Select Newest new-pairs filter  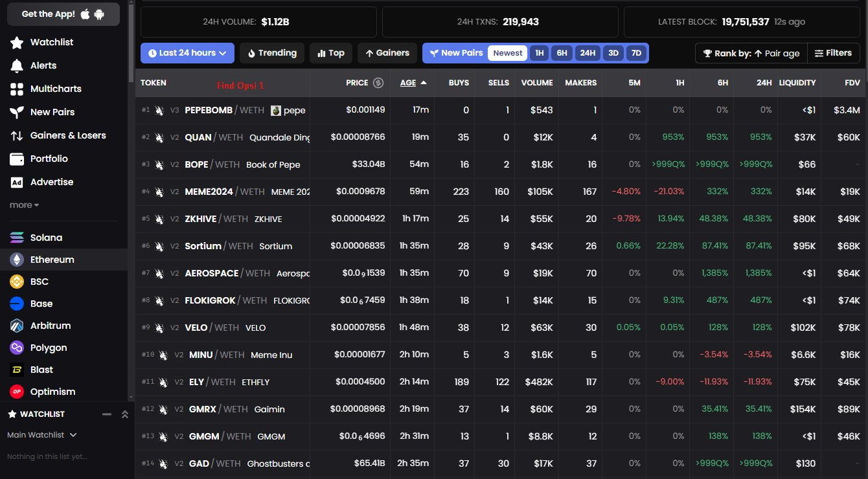(x=508, y=53)
